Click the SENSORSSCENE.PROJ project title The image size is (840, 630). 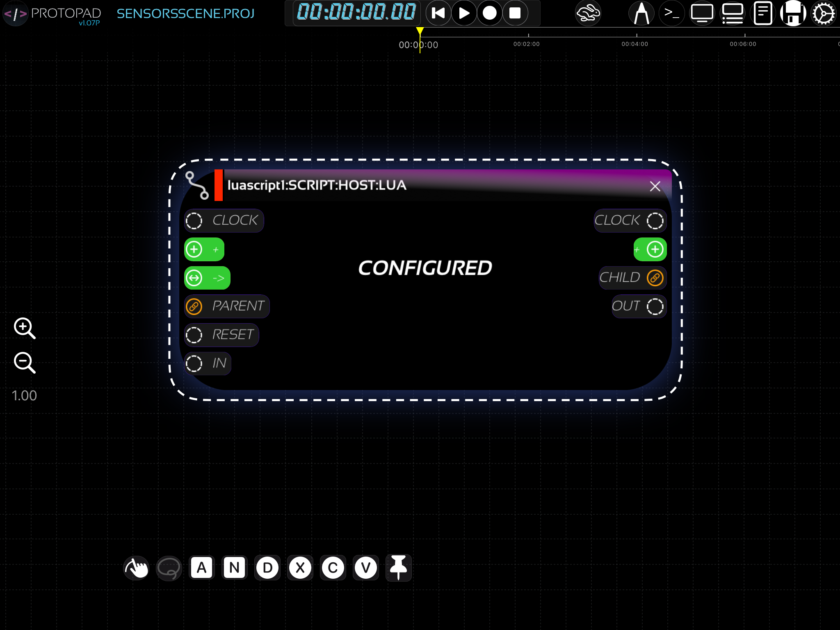(x=185, y=14)
